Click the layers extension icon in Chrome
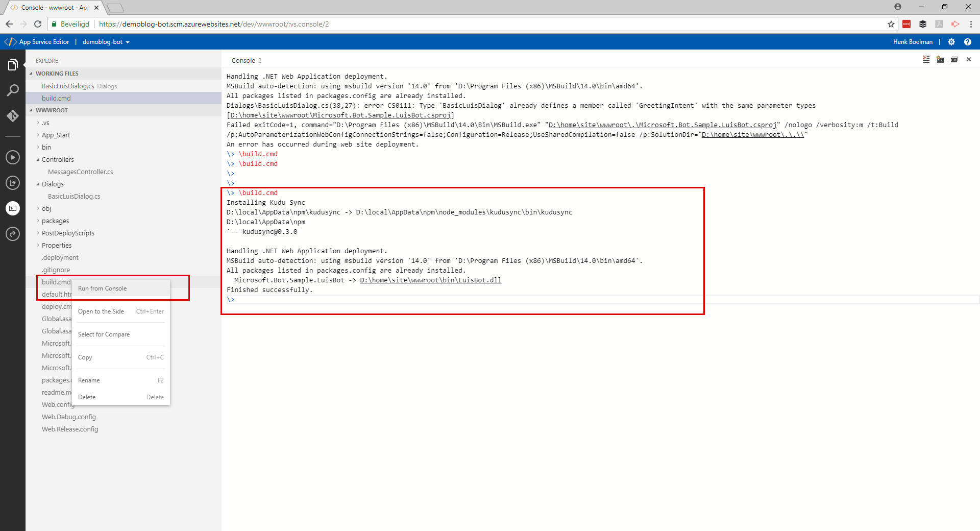The height and width of the screenshot is (531, 980). pos(923,24)
